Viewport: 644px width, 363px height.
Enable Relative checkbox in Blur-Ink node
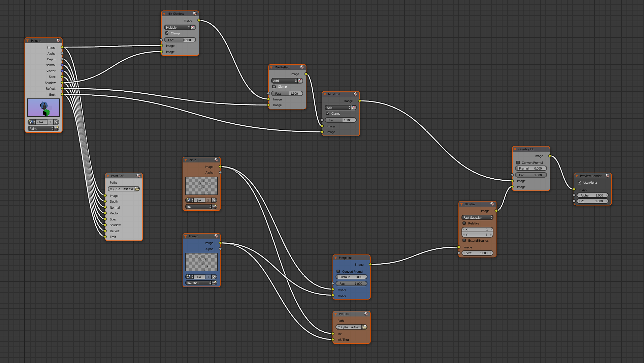click(464, 223)
